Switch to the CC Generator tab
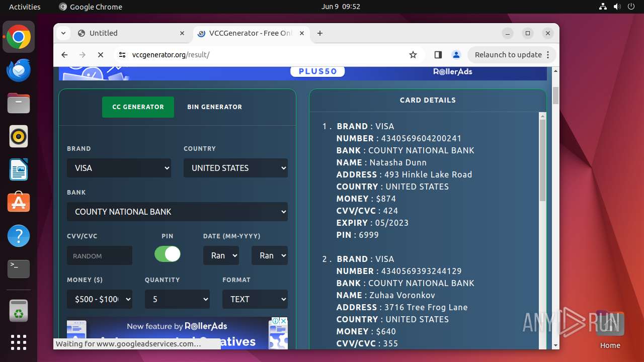This screenshot has height=362, width=644. (x=138, y=107)
